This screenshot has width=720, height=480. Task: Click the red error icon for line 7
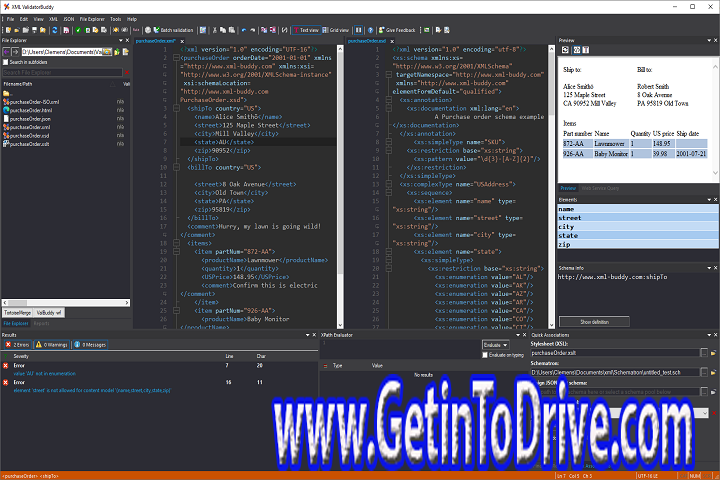(x=6, y=366)
